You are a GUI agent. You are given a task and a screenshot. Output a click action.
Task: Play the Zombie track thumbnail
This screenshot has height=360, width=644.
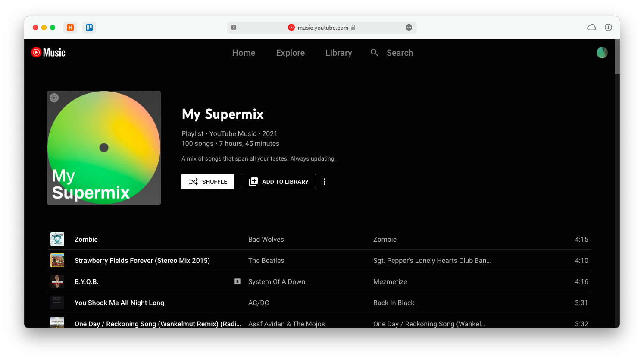(57, 239)
